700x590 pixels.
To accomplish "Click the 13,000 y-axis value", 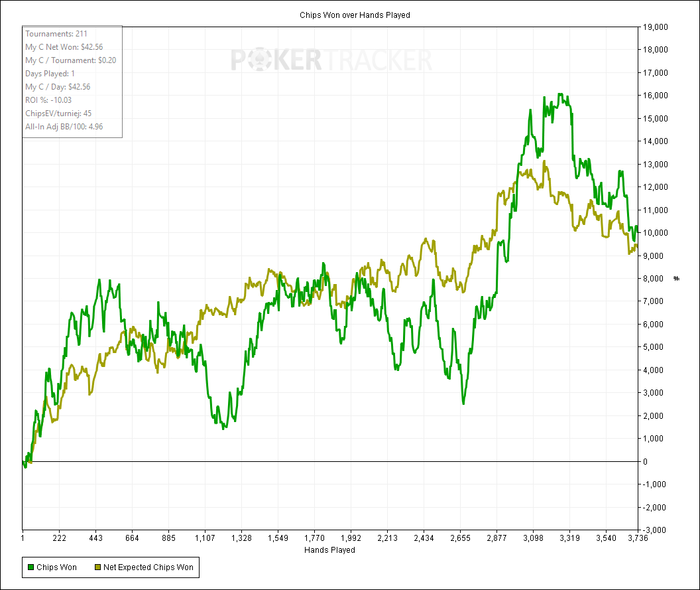I will [x=655, y=164].
